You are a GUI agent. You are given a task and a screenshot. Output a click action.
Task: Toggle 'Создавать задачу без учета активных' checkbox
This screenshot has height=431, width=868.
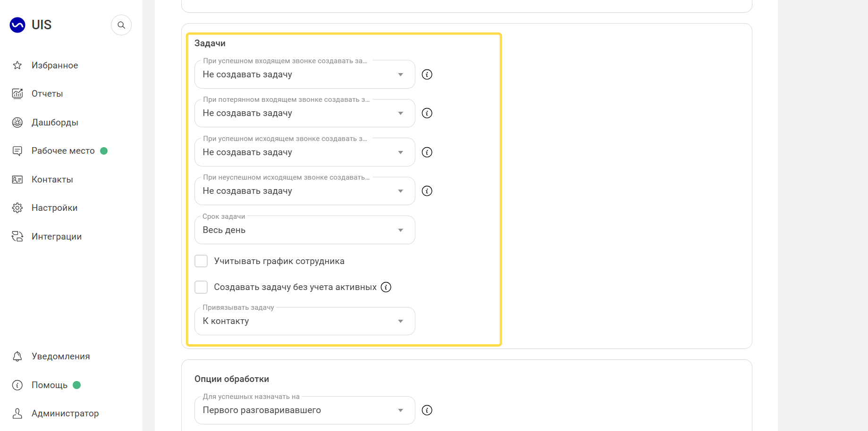201,287
